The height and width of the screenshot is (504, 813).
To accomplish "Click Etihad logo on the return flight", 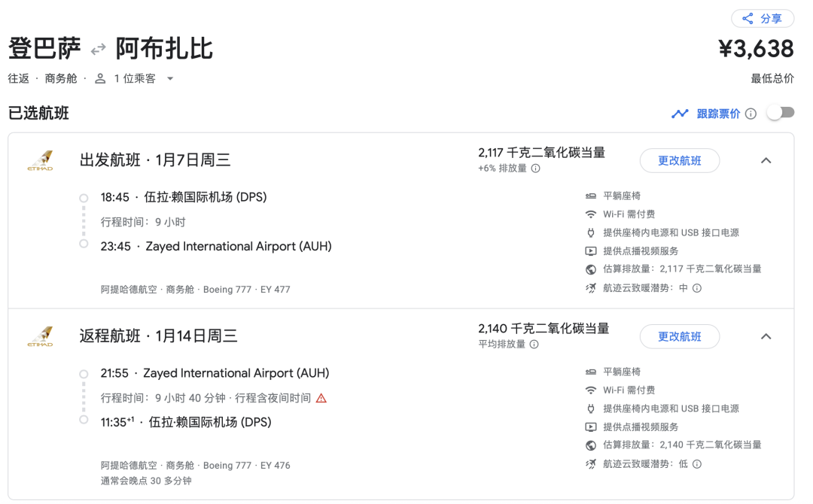I will point(41,337).
